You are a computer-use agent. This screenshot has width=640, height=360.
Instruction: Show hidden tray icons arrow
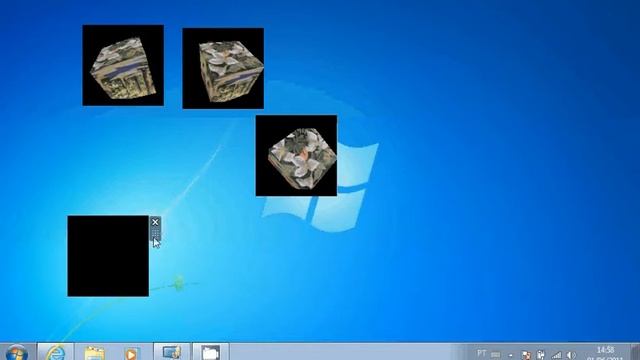click(x=510, y=355)
